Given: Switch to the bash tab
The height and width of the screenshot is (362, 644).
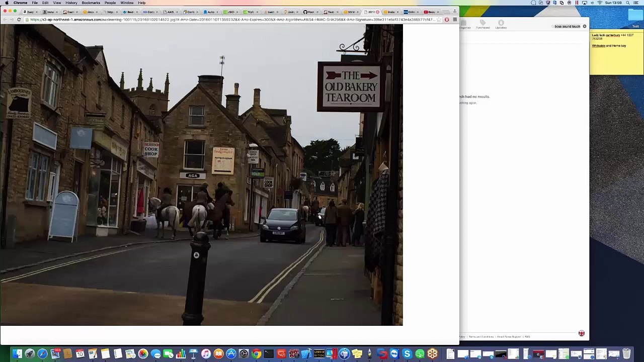Looking at the screenshot, I should pyautogui.click(x=271, y=12).
